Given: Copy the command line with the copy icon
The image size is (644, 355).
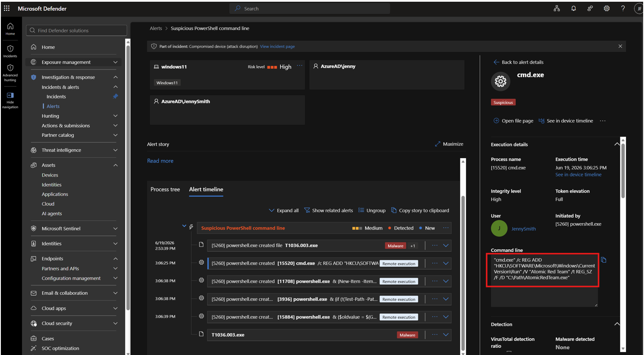Looking at the screenshot, I should 604,260.
